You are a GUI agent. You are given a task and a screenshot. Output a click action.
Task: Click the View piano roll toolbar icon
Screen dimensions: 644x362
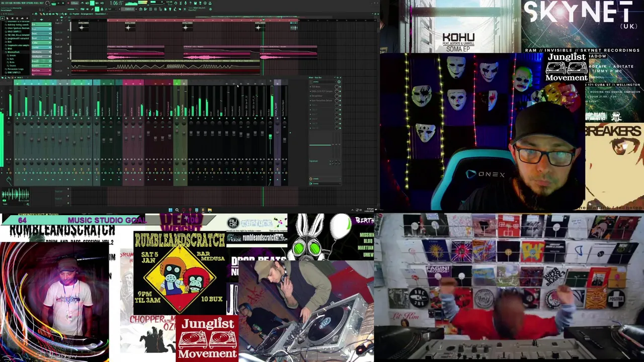145,9
